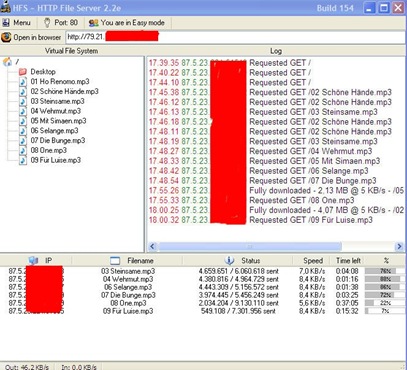Select 07 Die Bunge.mp3 in connections list
Screen dimensions: 407x370
128,295
